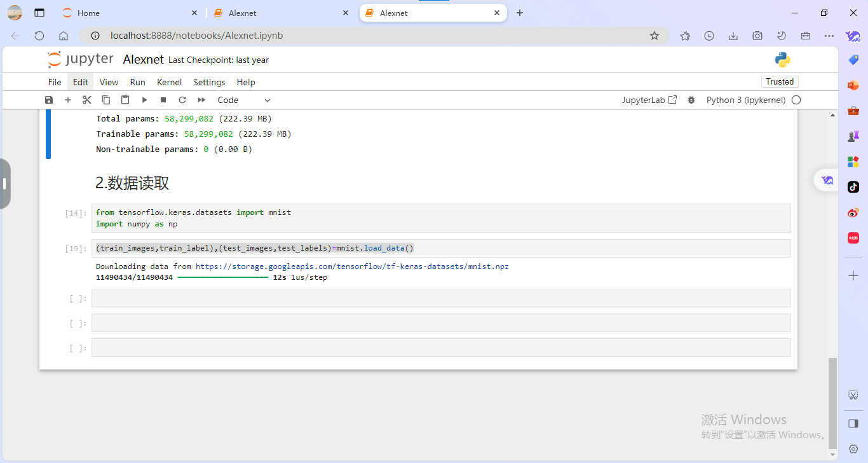Save the notebook using the save icon
This screenshot has width=868, height=463.
pos(49,100)
